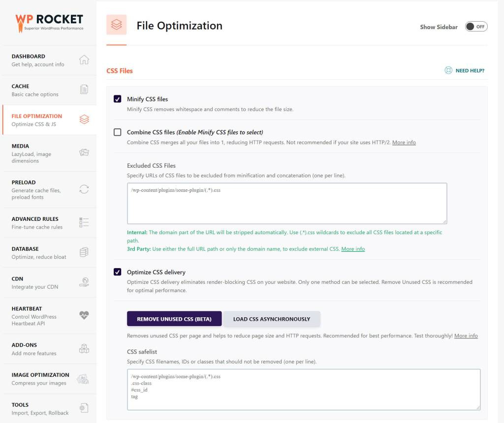504x423 pixels.
Task: Click the Dashboard house icon
Action: click(84, 60)
